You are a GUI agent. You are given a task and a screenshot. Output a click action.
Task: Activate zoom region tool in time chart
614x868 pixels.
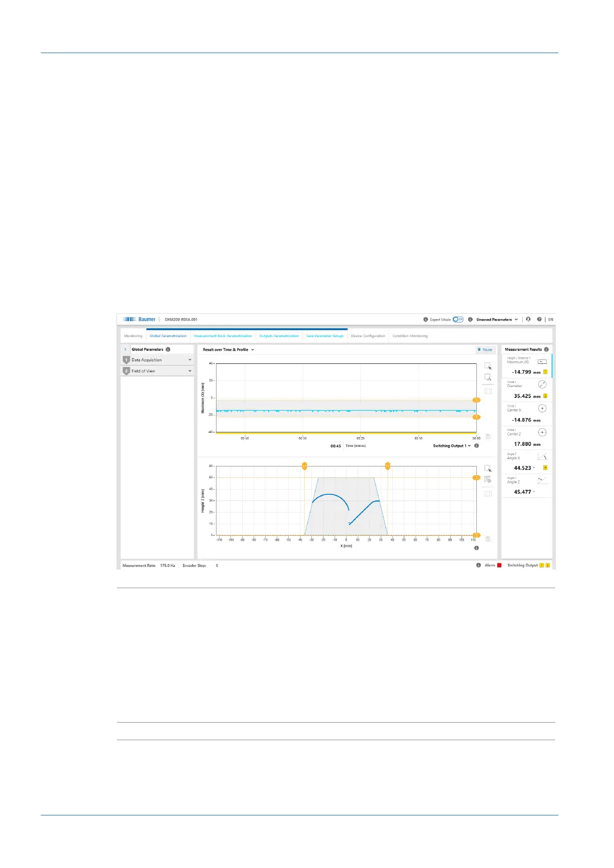pyautogui.click(x=488, y=377)
